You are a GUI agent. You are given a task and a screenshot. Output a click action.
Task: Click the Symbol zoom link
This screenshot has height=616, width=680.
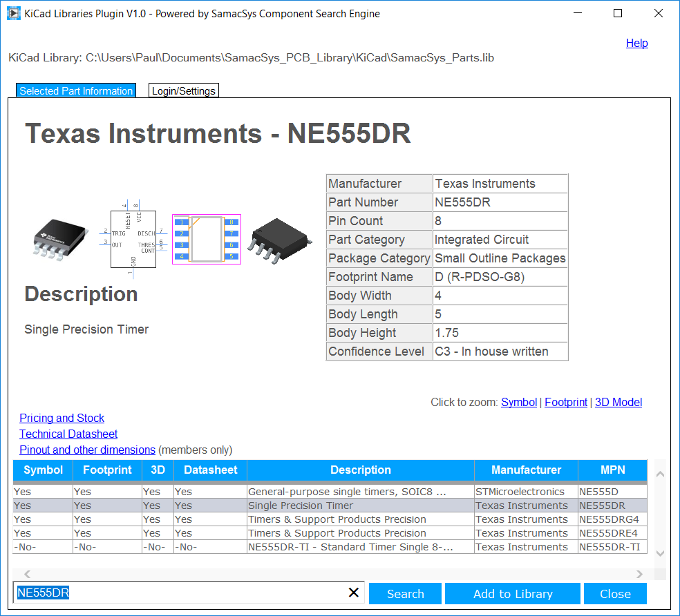tap(519, 403)
